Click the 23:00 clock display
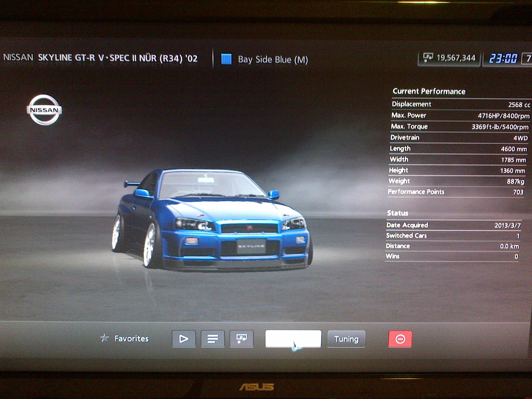 [503, 58]
